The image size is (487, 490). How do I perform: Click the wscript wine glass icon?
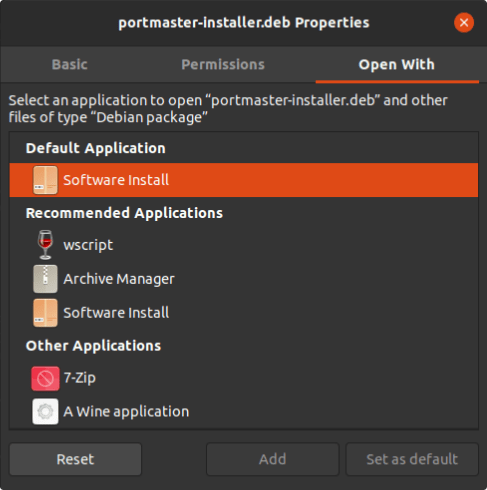45,245
